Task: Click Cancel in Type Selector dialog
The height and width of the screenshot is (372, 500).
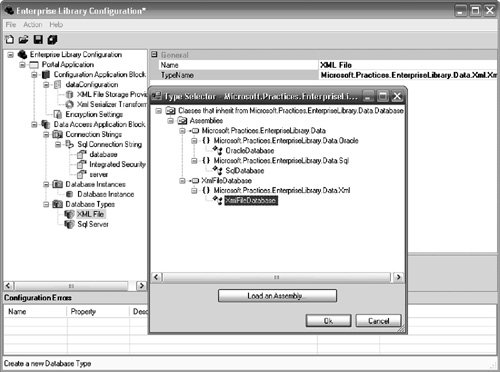Action: point(378,321)
